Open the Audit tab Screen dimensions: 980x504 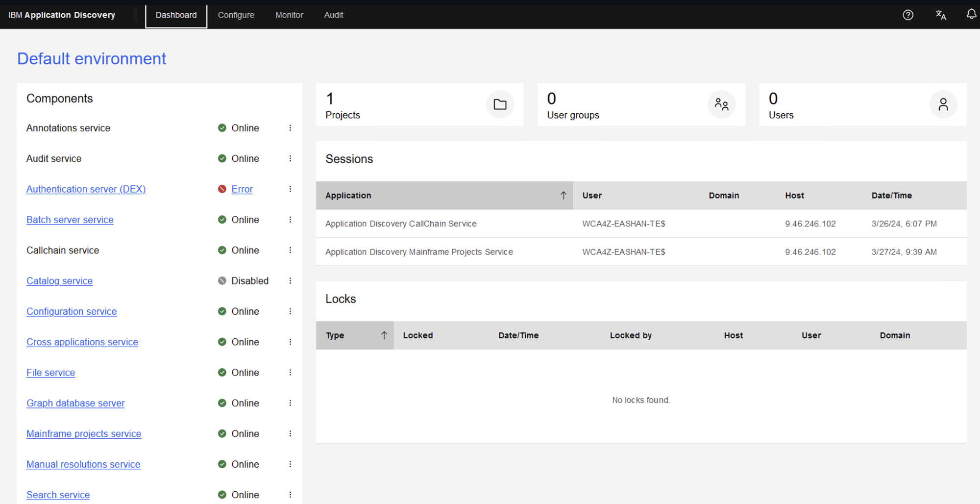[x=334, y=15]
